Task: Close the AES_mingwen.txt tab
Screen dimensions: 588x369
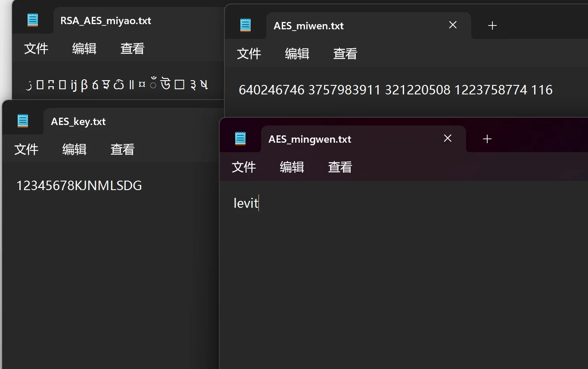Action: point(448,138)
